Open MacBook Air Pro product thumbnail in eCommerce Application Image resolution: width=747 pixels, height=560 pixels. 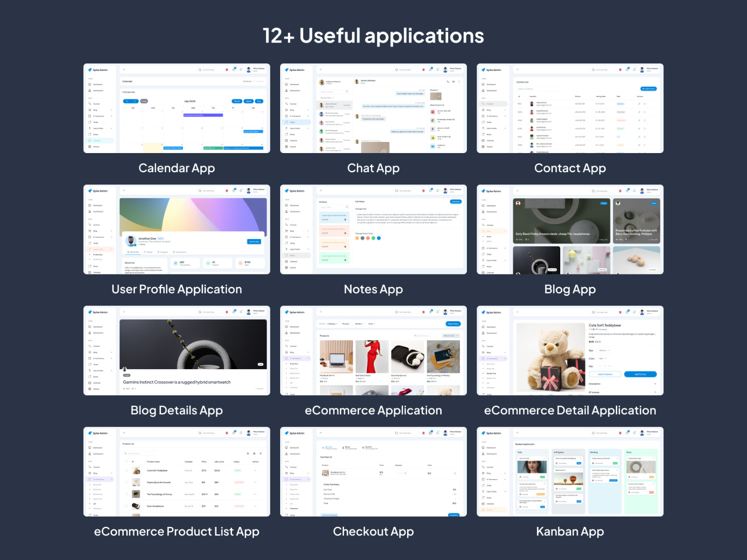(x=336, y=357)
